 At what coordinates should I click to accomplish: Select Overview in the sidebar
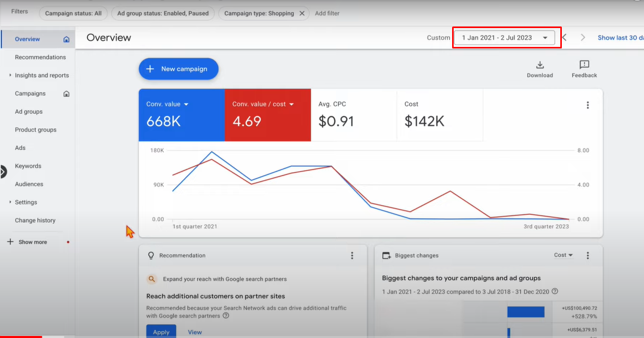coord(28,39)
